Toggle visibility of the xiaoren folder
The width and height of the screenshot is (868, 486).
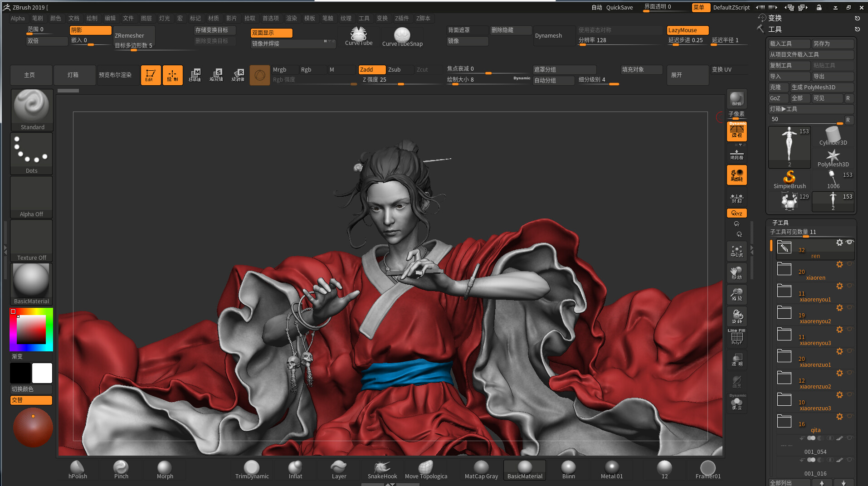tap(850, 264)
